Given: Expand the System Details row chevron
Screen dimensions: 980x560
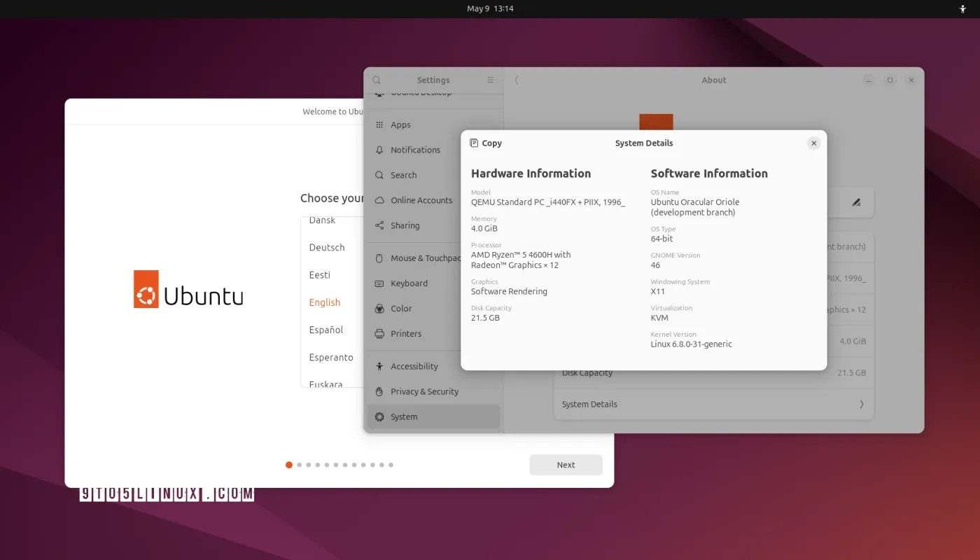Looking at the screenshot, I should click(x=862, y=404).
